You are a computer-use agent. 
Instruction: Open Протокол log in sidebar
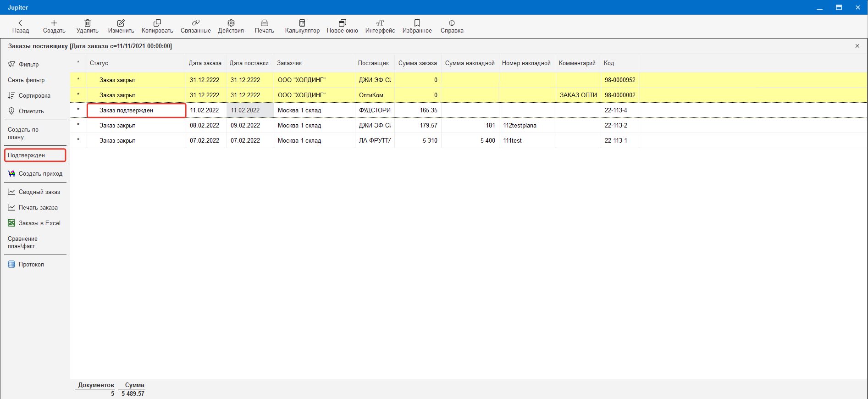(26, 264)
